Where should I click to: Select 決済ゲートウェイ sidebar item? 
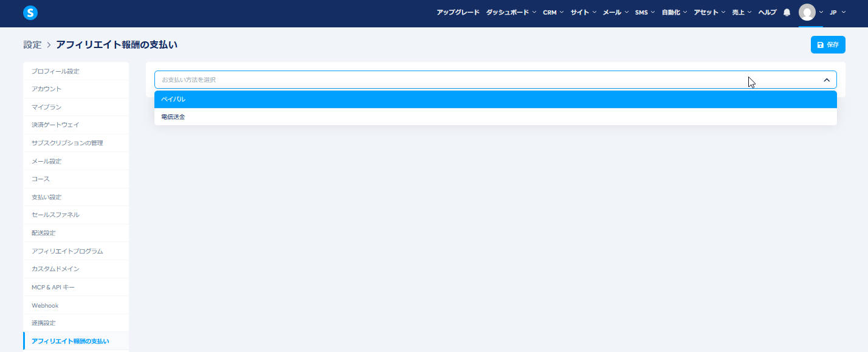76,125
